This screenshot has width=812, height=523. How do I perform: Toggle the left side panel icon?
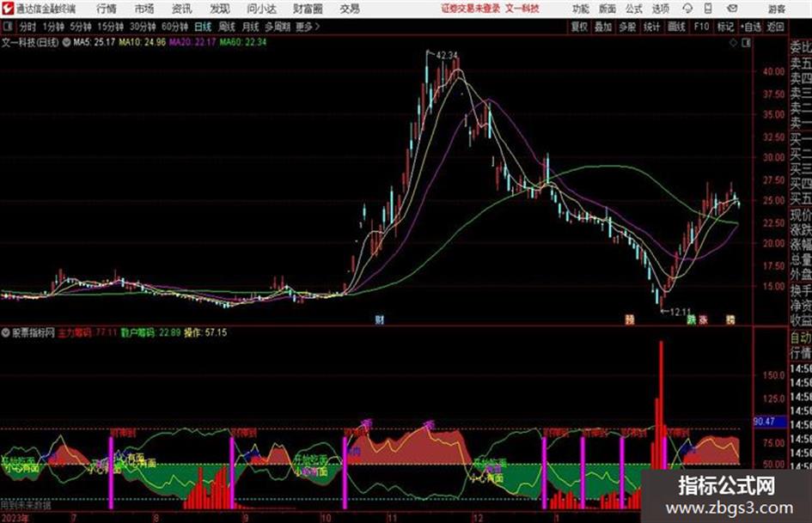coord(7,27)
